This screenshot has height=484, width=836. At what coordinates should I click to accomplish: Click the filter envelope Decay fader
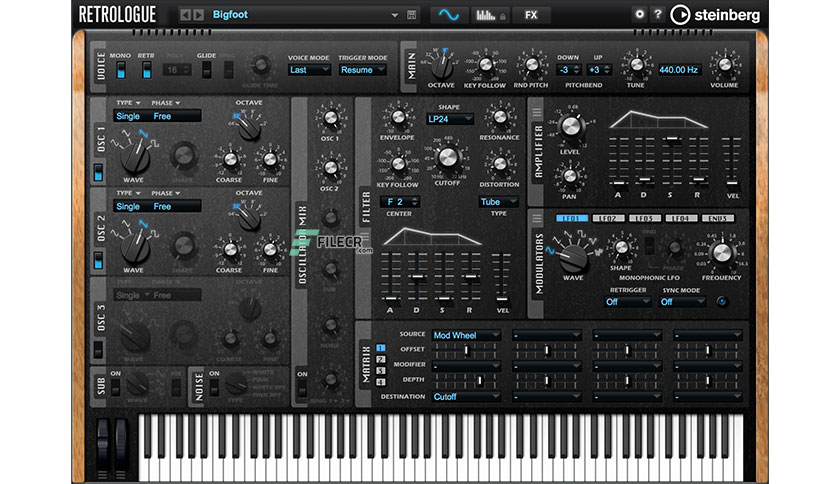click(x=417, y=276)
